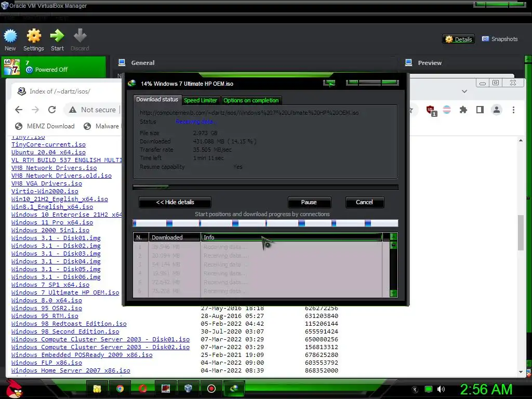Click the page scroll-down arrow
Image resolution: width=532 pixels, height=399 pixels.
pyautogui.click(x=521, y=372)
